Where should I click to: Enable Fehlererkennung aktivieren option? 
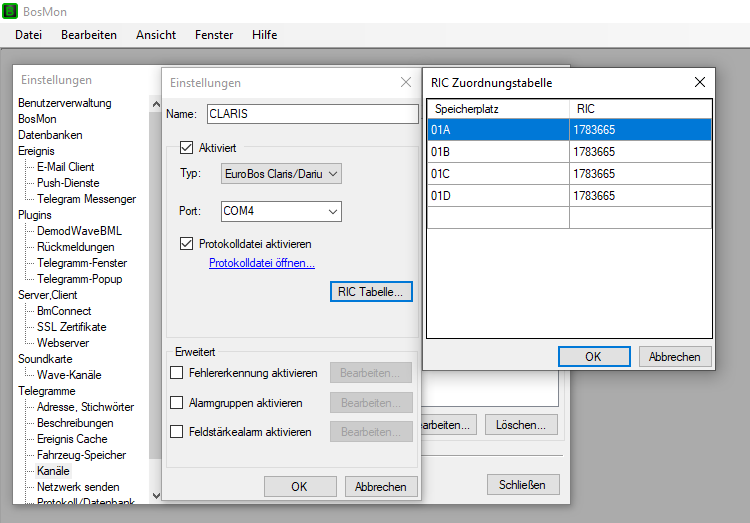(177, 373)
